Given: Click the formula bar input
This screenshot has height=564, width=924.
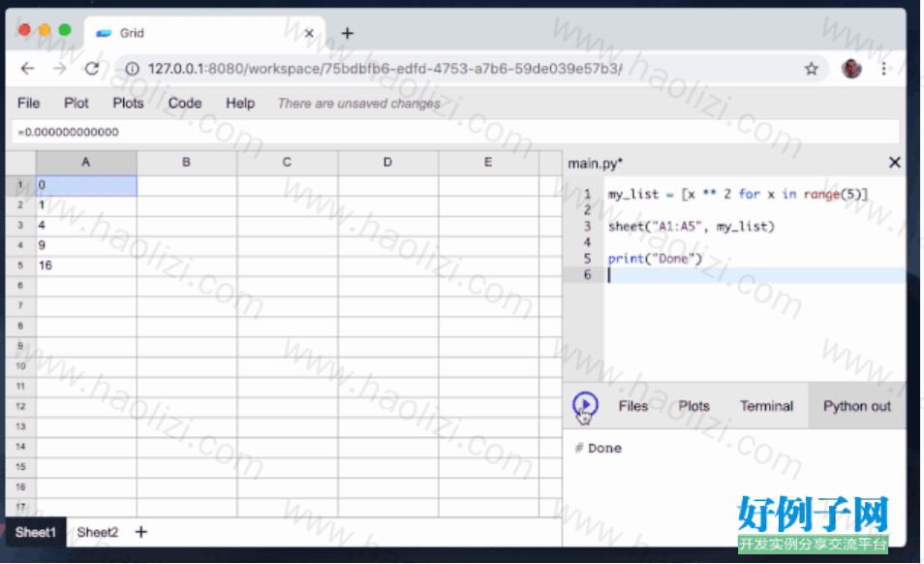Looking at the screenshot, I should pos(455,132).
